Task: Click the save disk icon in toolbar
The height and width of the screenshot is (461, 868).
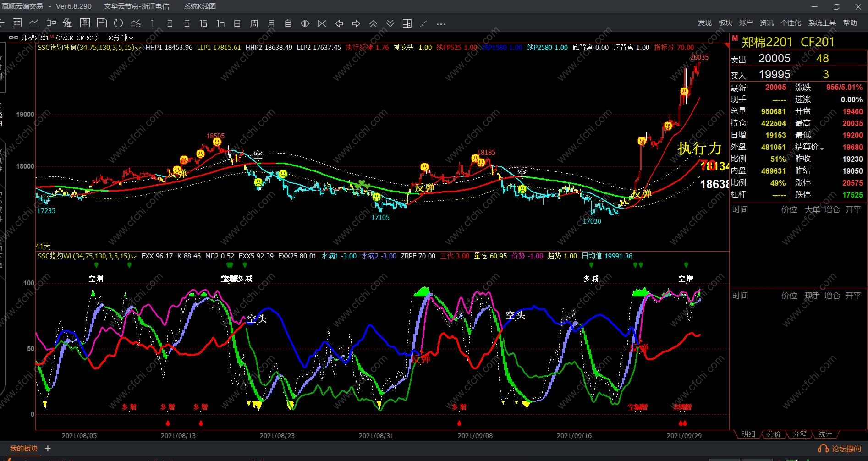Action: click(x=102, y=23)
